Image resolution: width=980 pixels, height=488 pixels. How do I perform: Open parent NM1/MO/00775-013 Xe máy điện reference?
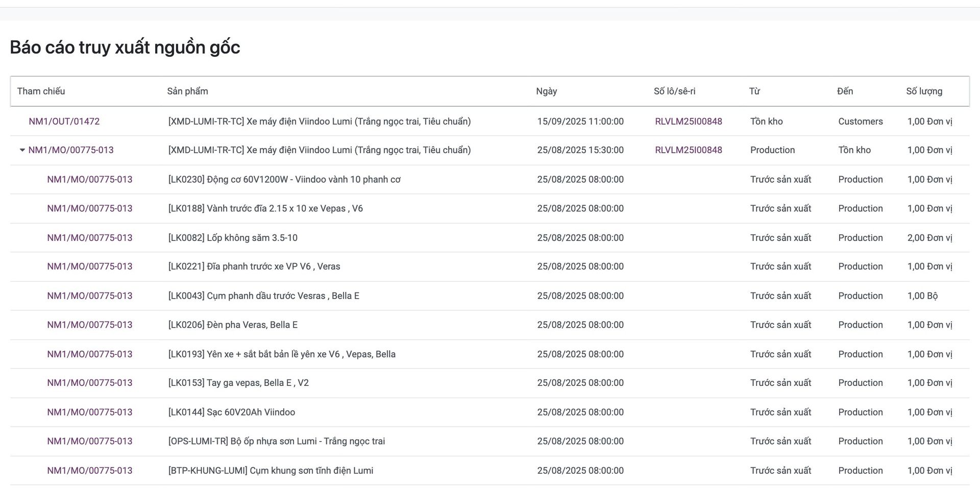tap(71, 150)
